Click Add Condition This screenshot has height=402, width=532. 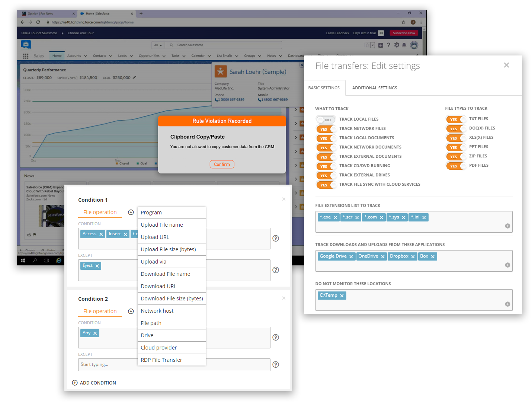tap(94, 383)
